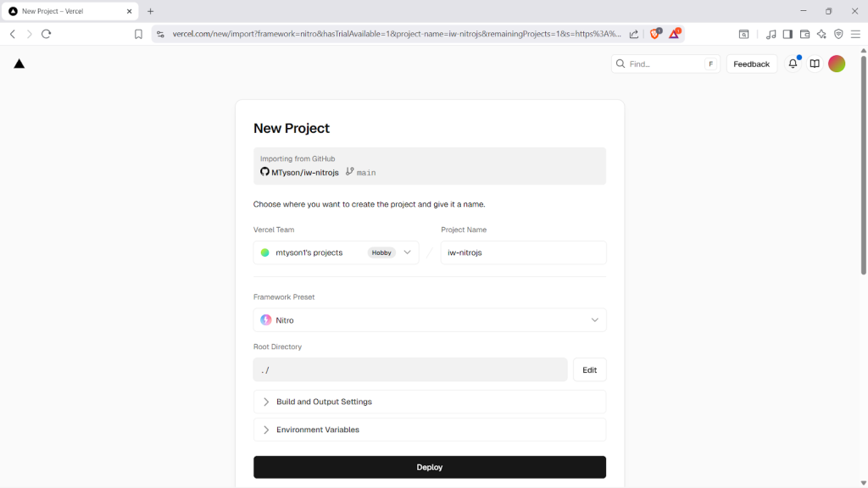Open the Brave Wallet icon
This screenshot has height=488, width=868.
[804, 34]
